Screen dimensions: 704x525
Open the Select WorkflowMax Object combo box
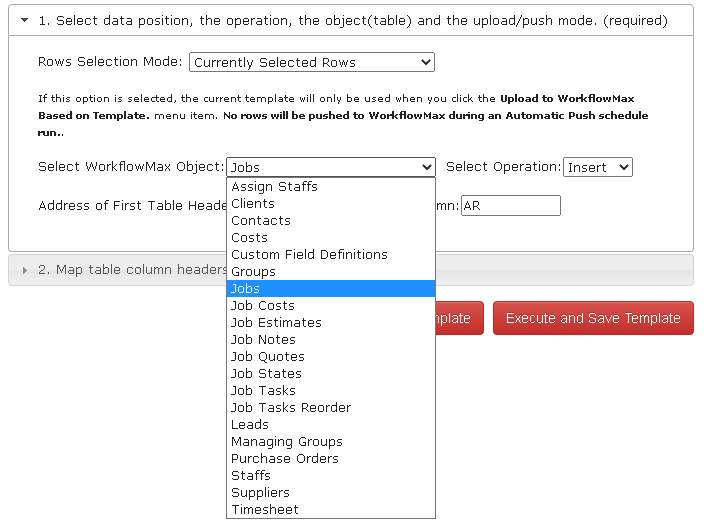click(331, 167)
